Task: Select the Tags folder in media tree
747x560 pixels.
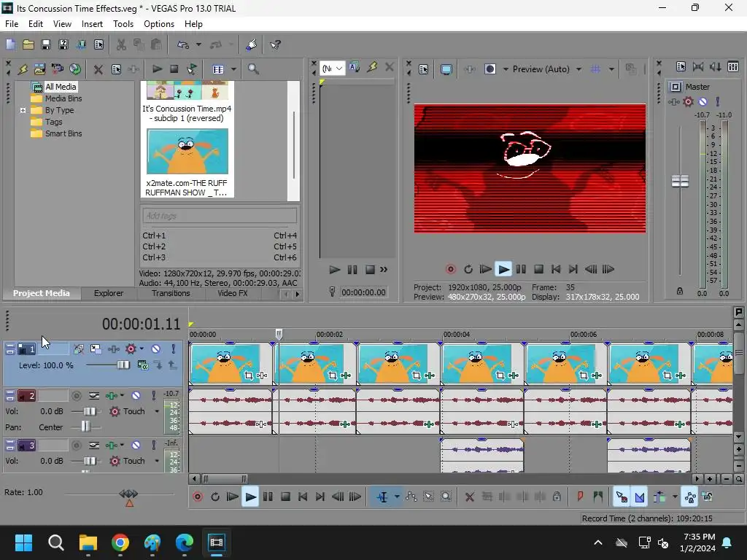Action: 53,122
